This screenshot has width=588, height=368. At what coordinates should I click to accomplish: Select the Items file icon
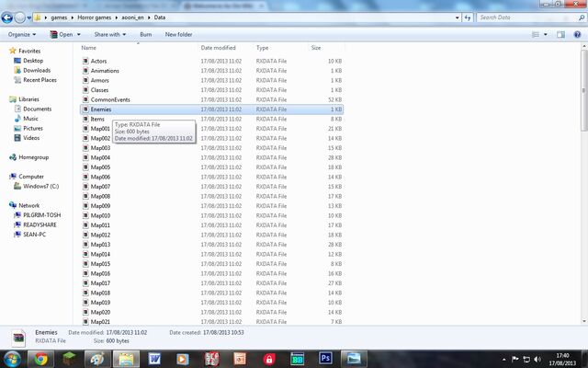(x=85, y=119)
